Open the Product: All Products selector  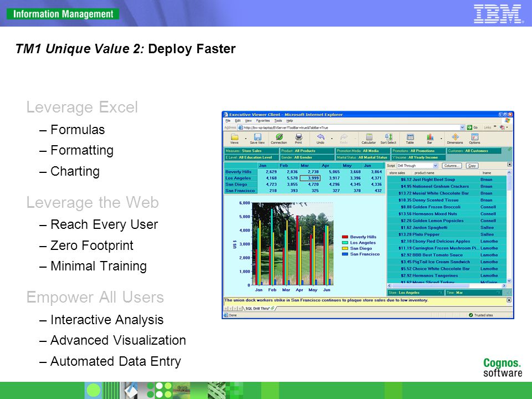[307, 151]
